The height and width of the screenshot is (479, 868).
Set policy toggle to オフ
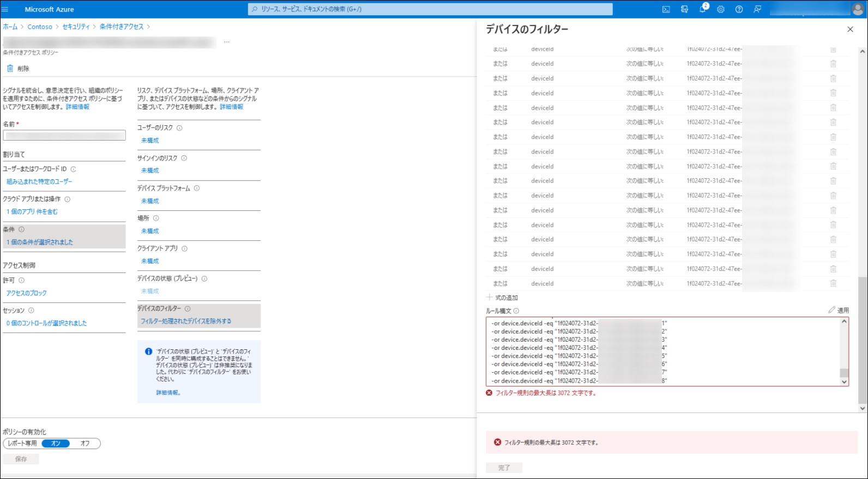point(85,444)
